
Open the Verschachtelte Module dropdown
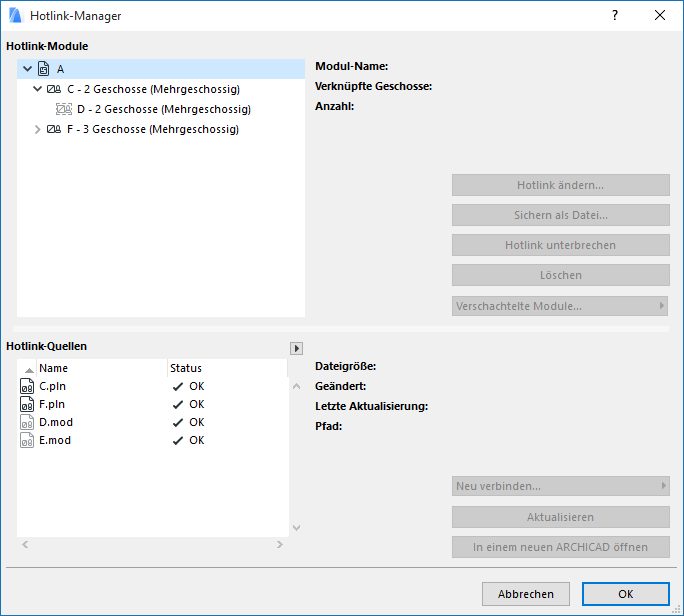[x=560, y=306]
